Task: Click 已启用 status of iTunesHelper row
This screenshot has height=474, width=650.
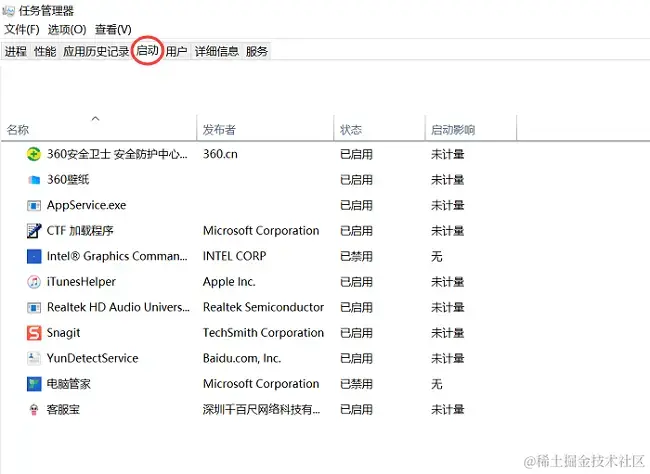Action: click(356, 282)
